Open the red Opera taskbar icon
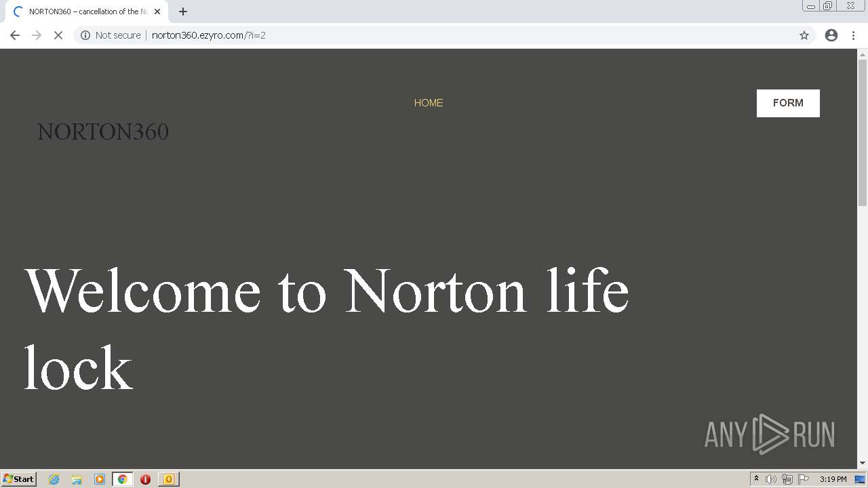Screen dimensions: 868x488 click(145, 479)
